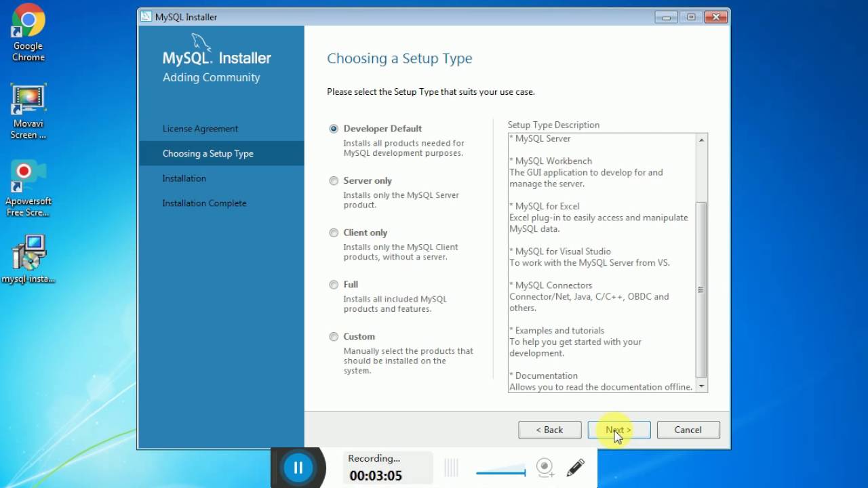Open Apowersoft Free Screen Recorder icon
Image resolution: width=868 pixels, height=488 pixels.
pyautogui.click(x=28, y=188)
